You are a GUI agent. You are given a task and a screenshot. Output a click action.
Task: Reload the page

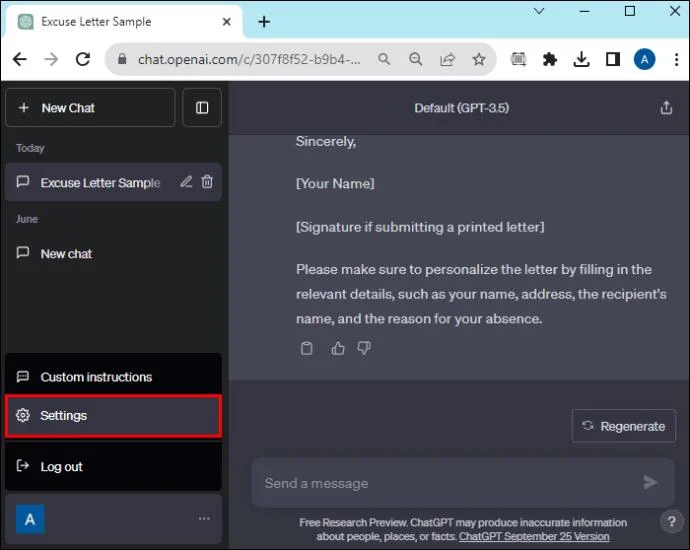click(x=83, y=59)
